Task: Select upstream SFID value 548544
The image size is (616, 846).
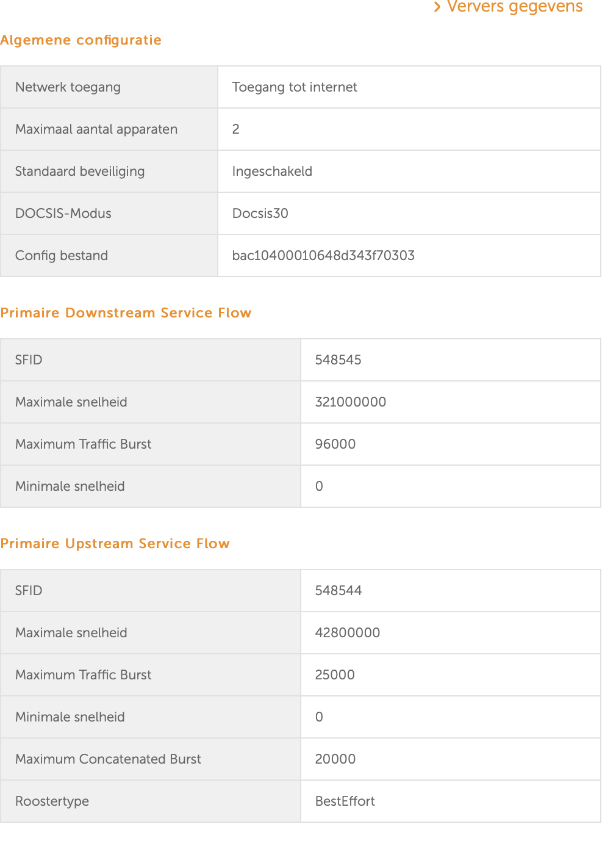Action: (x=338, y=591)
